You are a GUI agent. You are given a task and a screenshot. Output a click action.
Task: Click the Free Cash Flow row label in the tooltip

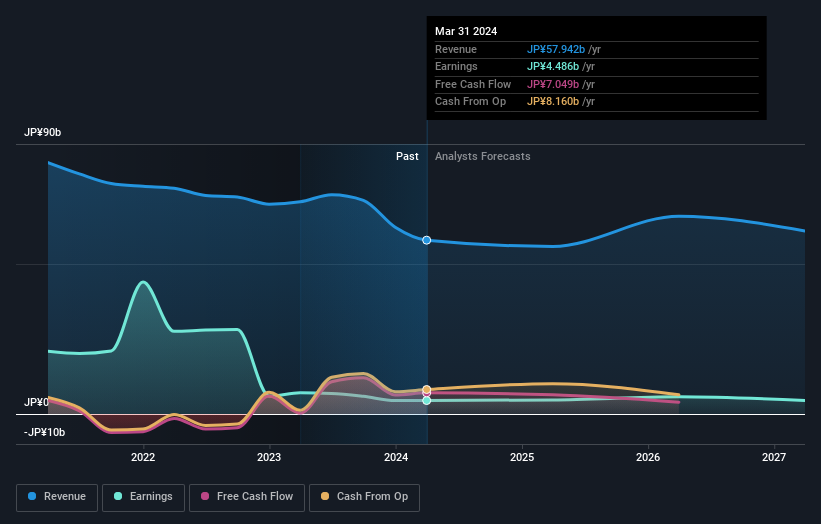(x=473, y=84)
